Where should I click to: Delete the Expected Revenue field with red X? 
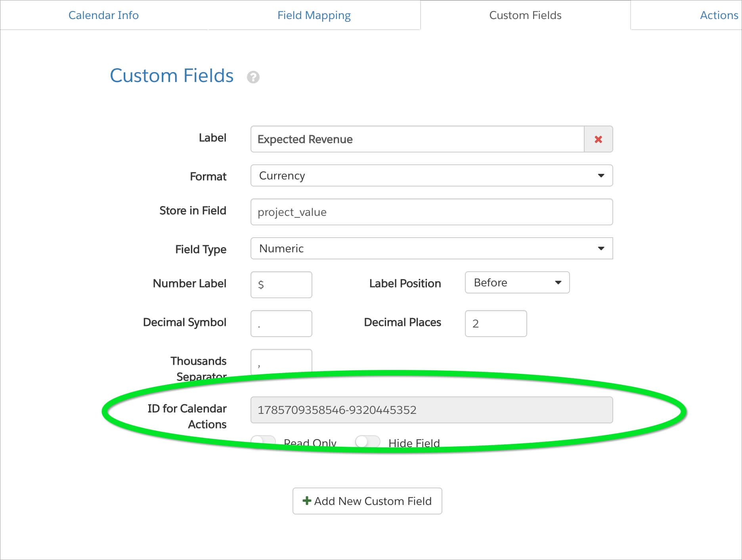598,139
